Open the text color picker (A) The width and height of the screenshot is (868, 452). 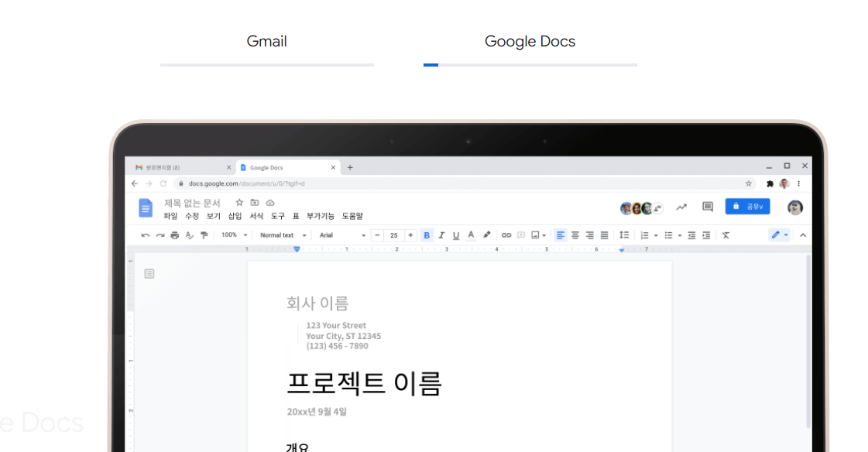[x=471, y=235]
